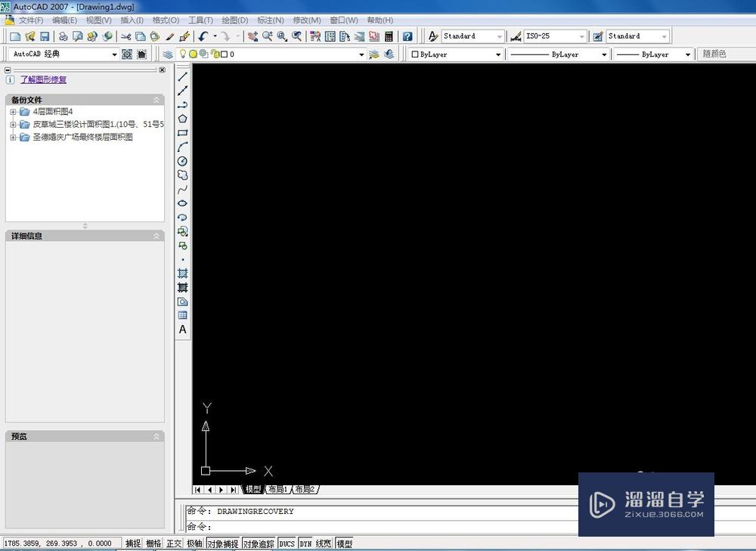Toggle 对象追踪 object tracking in status bar
Image resolution: width=756 pixels, height=551 pixels.
coord(259,543)
